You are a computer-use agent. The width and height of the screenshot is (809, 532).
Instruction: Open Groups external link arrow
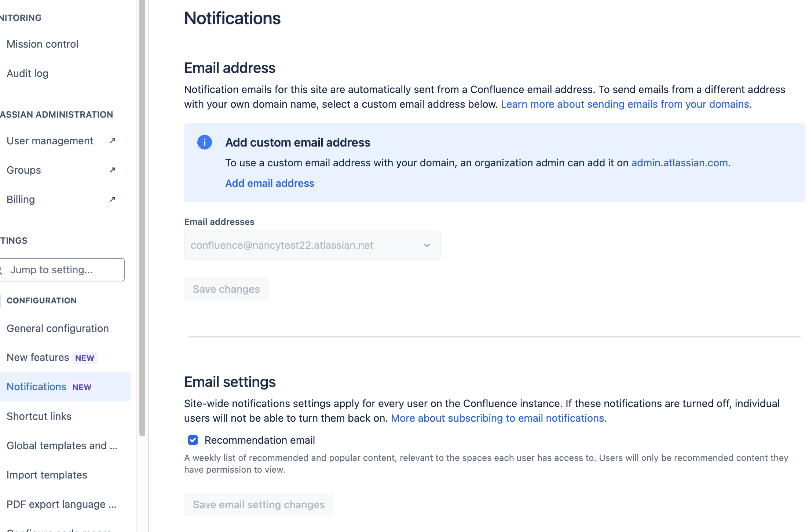[112, 170]
